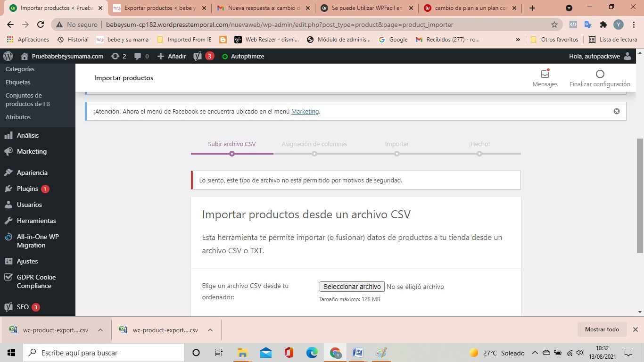
Task: Open the Autoptimize admin bar menu
Action: [x=243, y=56]
